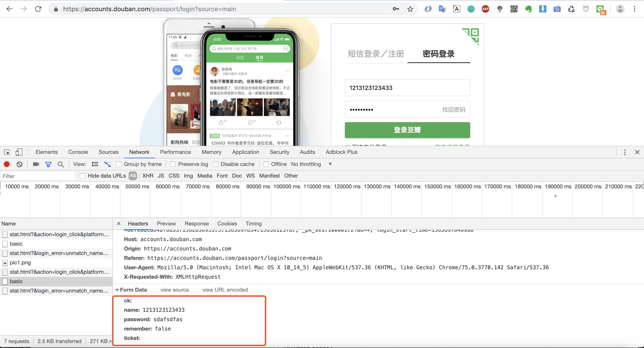Image resolution: width=644 pixels, height=348 pixels.
Task: Switch to Elements tab
Action: (47, 152)
